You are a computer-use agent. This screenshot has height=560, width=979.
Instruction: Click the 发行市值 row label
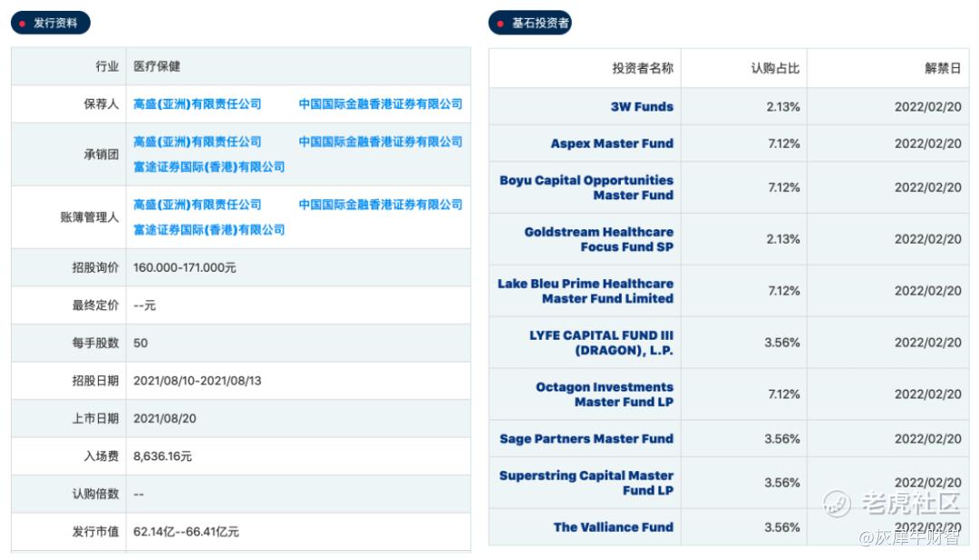pyautogui.click(x=95, y=532)
